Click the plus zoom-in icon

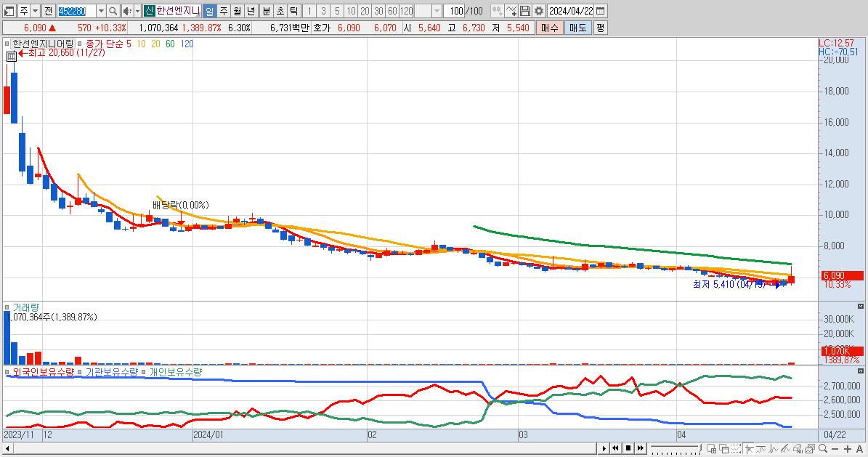(x=848, y=448)
